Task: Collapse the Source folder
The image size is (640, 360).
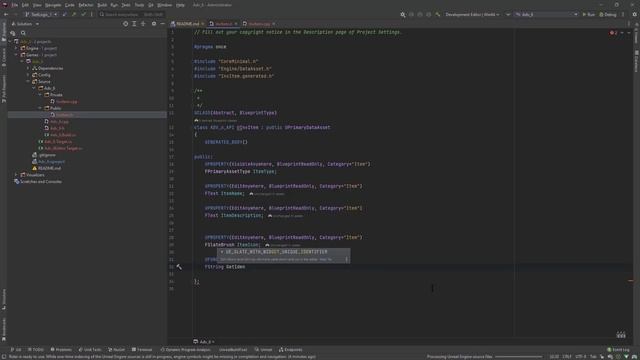Action: point(28,82)
